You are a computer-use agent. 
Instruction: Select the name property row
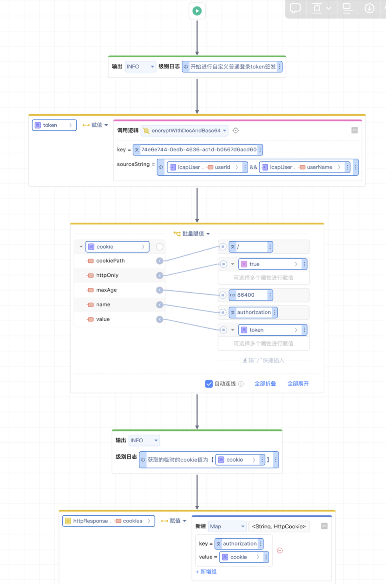[x=119, y=305]
